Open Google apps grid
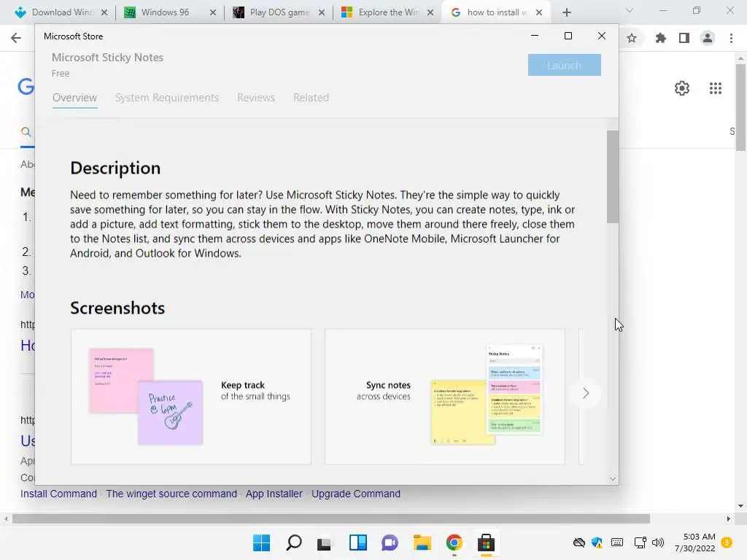 [715, 88]
